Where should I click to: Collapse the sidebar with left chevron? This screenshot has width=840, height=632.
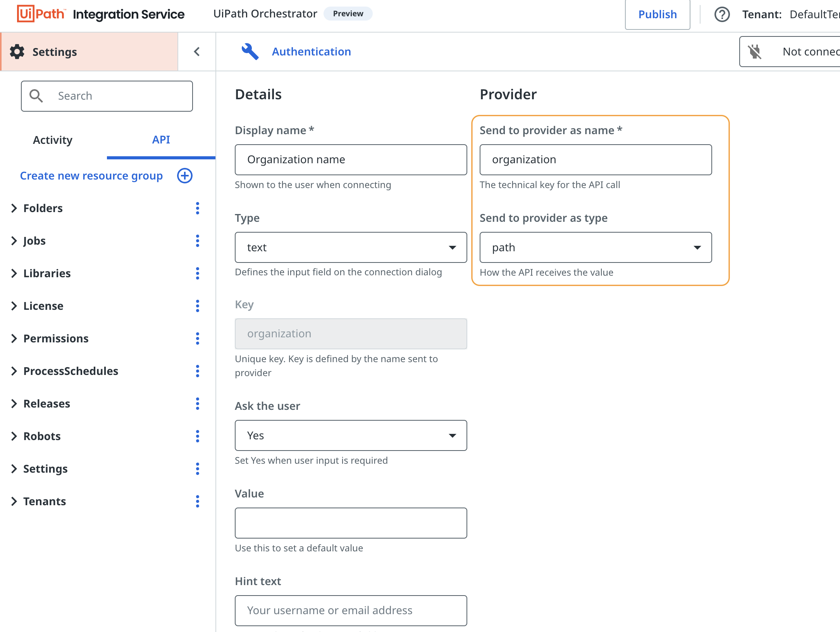(x=197, y=52)
